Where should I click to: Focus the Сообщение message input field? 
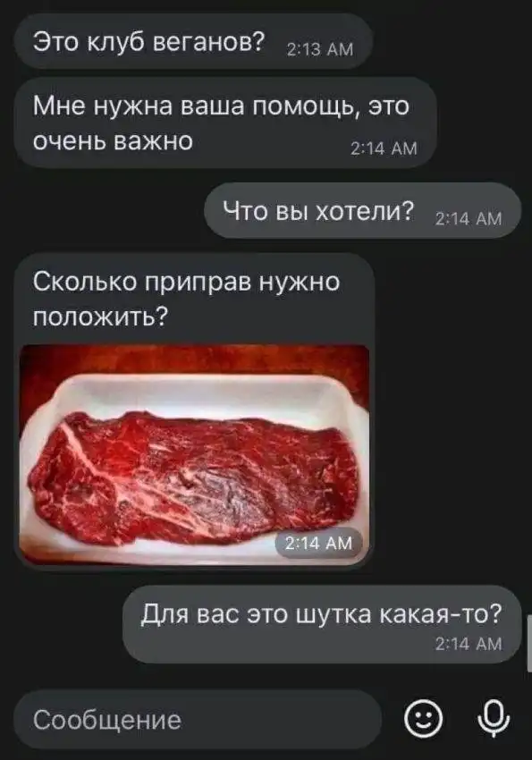[x=198, y=720]
